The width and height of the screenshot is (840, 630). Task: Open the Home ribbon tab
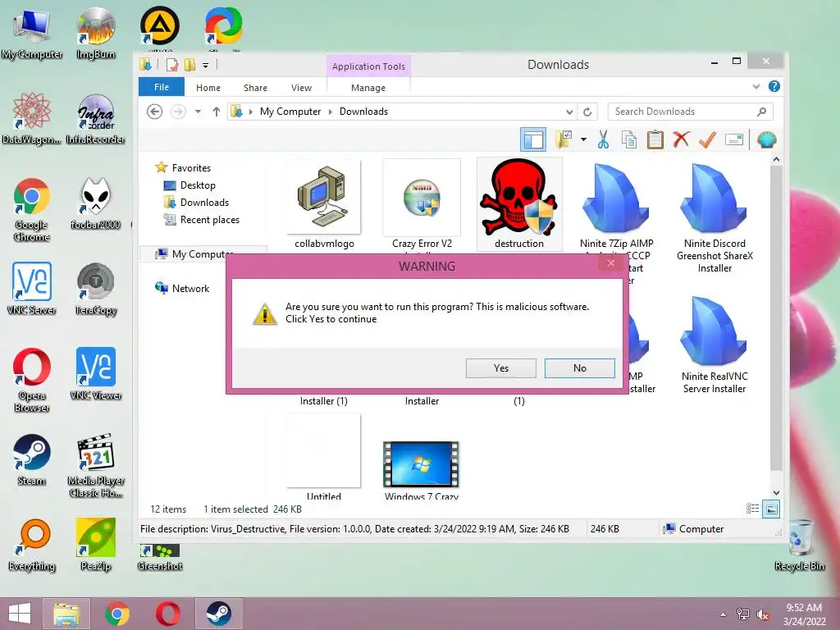(x=208, y=87)
